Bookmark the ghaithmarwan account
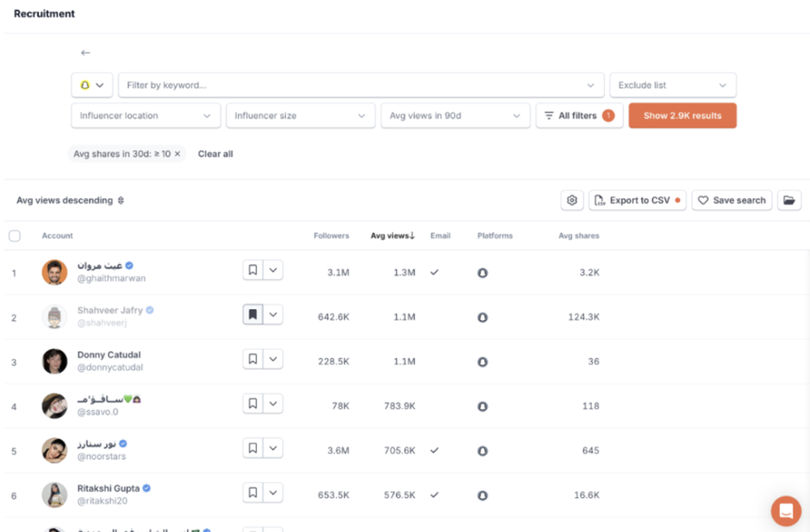The height and width of the screenshot is (532, 810). (x=253, y=270)
